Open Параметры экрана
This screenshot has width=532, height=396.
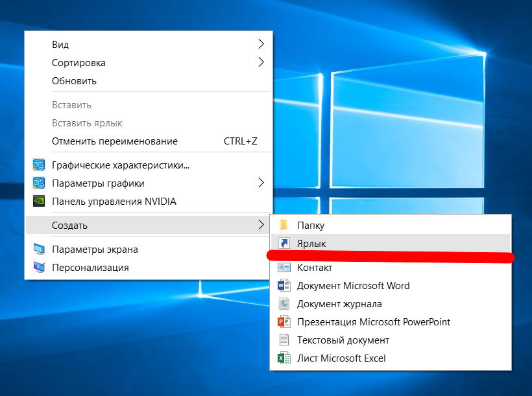click(x=149, y=250)
